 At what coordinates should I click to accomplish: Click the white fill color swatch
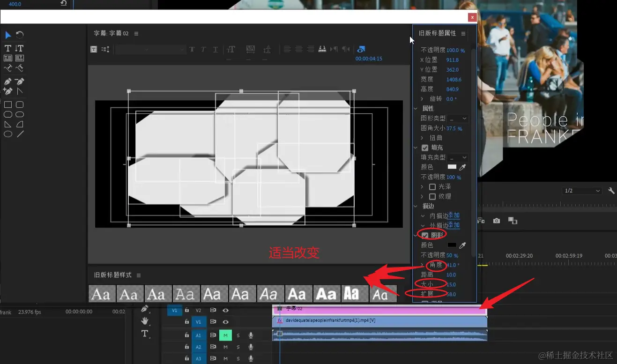point(452,167)
